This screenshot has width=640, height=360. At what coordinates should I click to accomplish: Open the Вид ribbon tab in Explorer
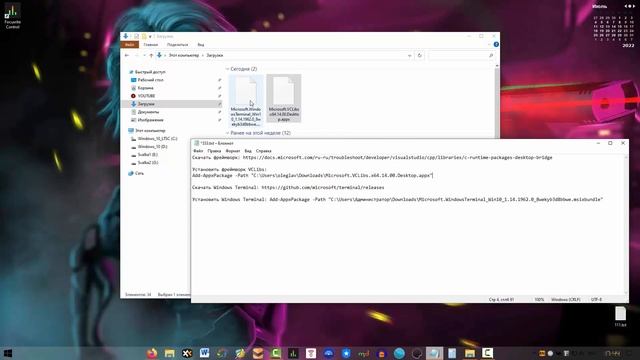coord(201,44)
